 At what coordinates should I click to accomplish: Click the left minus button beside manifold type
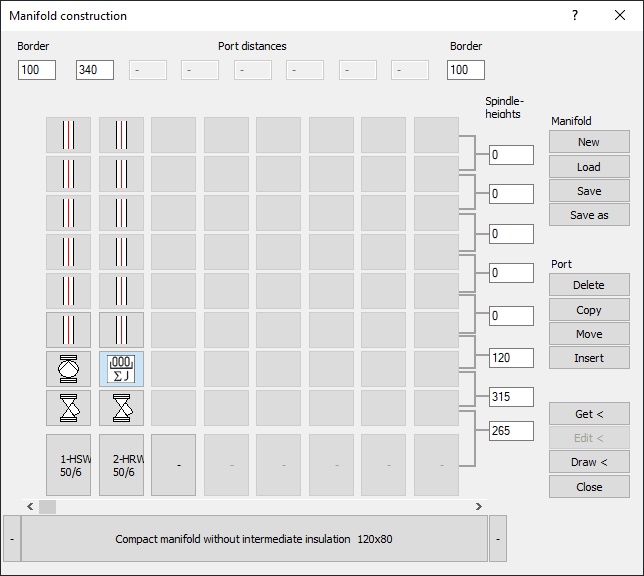coord(12,539)
